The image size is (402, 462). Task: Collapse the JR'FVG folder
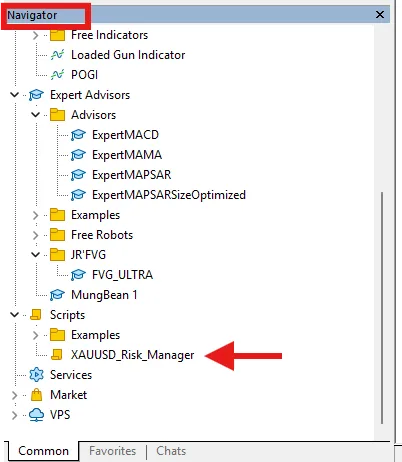(x=35, y=255)
